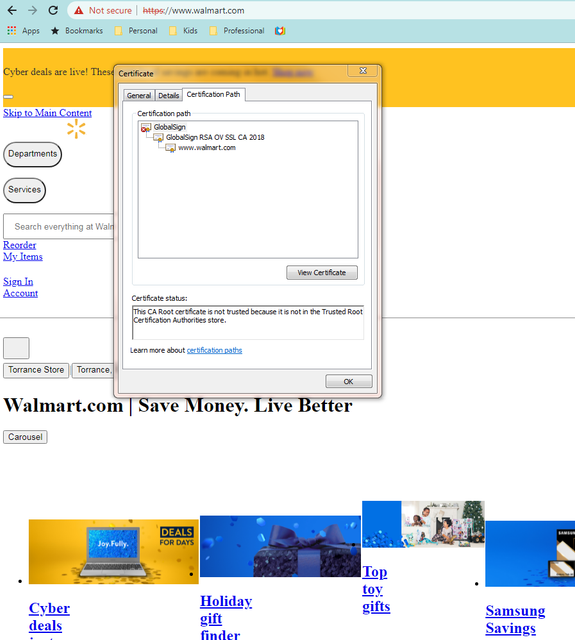575x640 pixels.
Task: Click the certificate status text box
Action: pyautogui.click(x=248, y=322)
